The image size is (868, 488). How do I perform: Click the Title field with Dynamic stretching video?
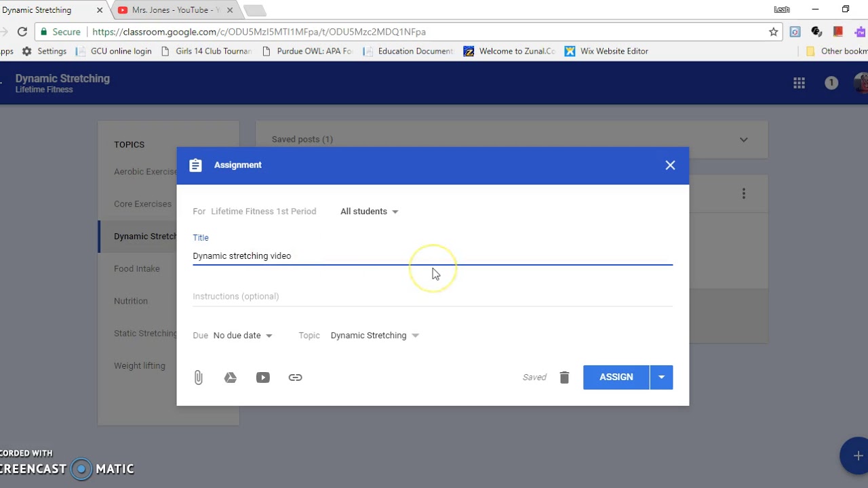point(433,256)
